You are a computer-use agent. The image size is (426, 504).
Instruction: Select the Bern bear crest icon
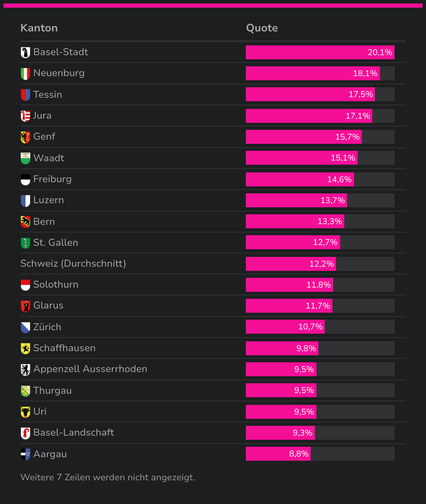coord(25,222)
